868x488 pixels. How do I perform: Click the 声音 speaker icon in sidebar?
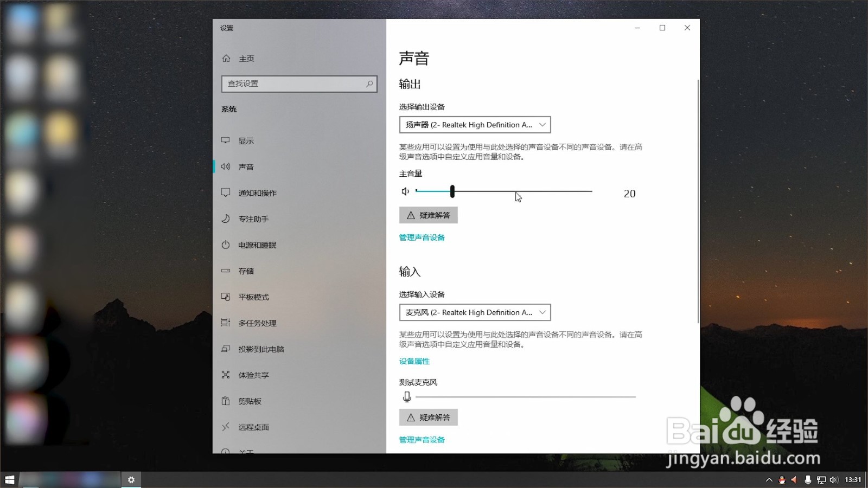pos(226,166)
